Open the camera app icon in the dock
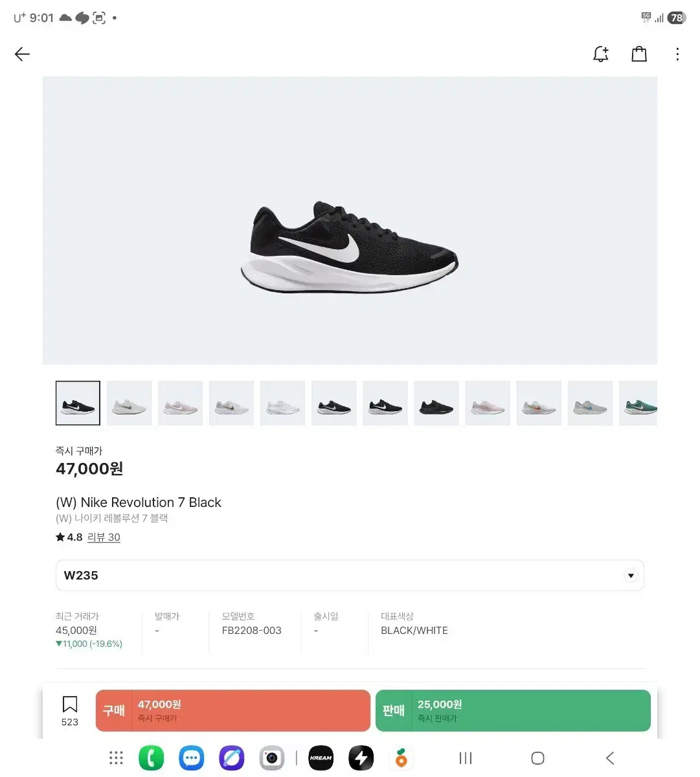 [x=271, y=758]
